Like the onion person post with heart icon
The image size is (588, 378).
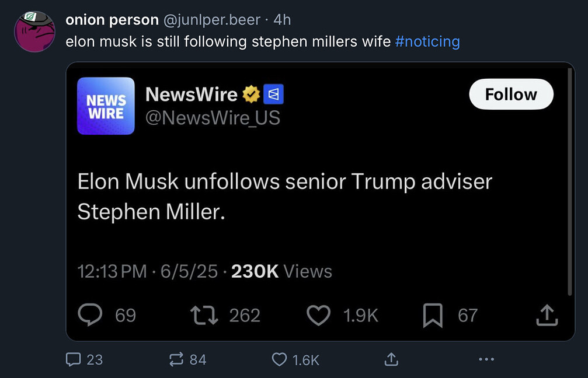coord(280,359)
